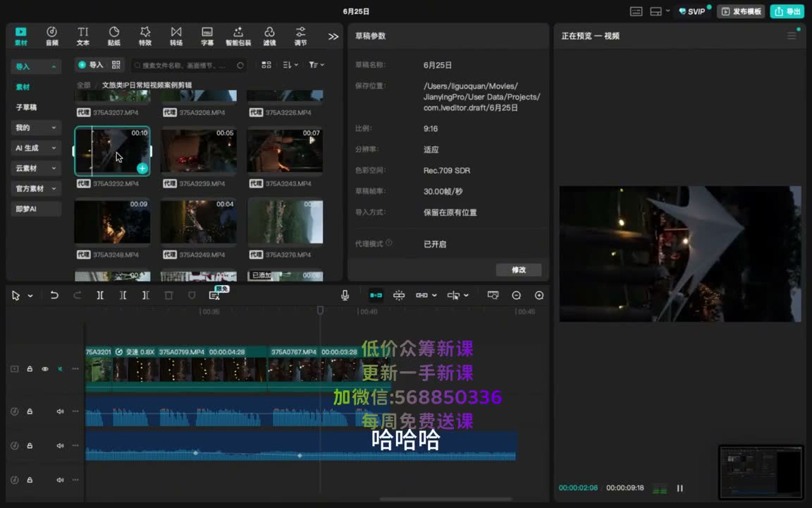Image resolution: width=812 pixels, height=508 pixels.
Task: Hide the main video track with eye icon
Action: pyautogui.click(x=45, y=369)
